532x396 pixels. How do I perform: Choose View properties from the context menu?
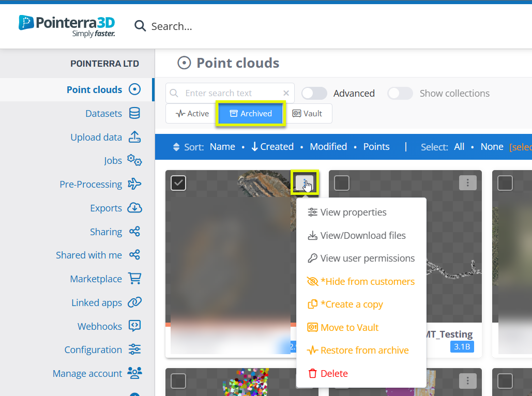click(354, 212)
